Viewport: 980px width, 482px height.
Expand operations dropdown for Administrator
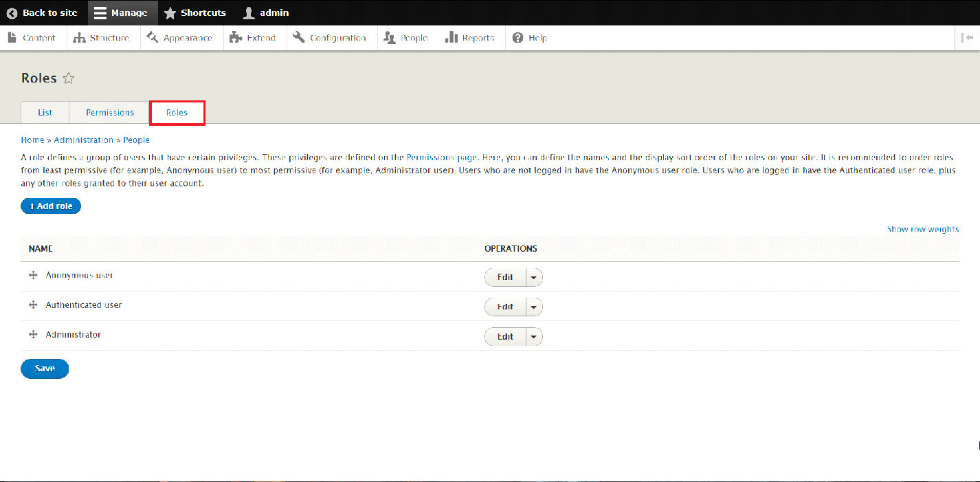coord(534,337)
